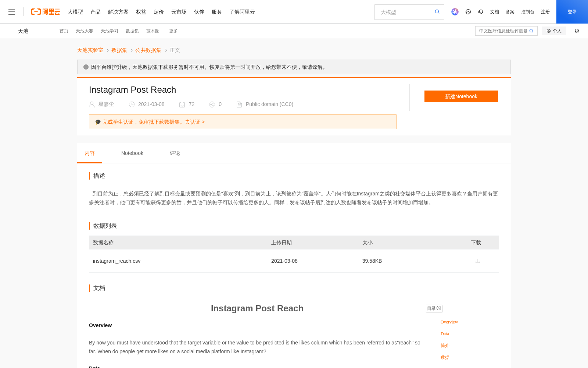This screenshot has height=368, width=588.
Task: Click the instagram_reach.csv file name
Action: (117, 261)
